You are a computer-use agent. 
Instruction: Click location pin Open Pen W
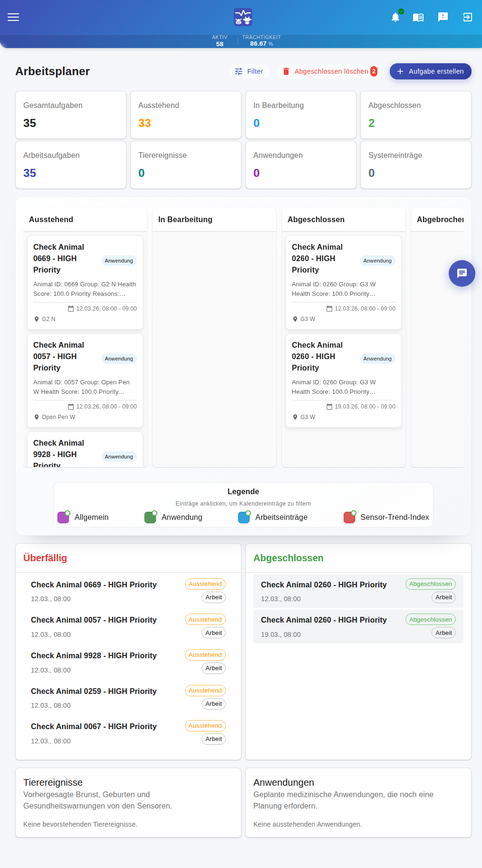55,417
